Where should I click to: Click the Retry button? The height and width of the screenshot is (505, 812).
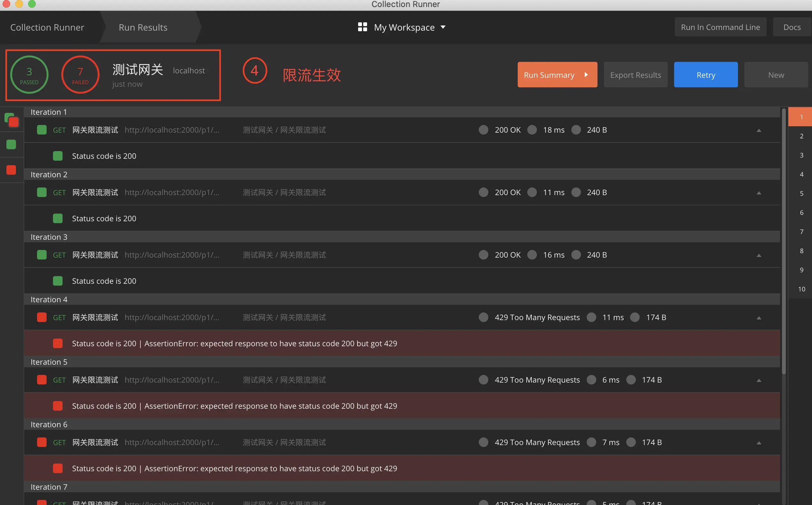point(706,75)
